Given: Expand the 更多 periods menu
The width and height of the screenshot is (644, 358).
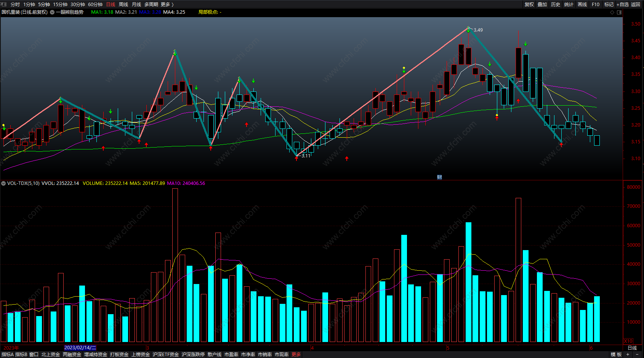Looking at the screenshot, I should click(x=167, y=5).
